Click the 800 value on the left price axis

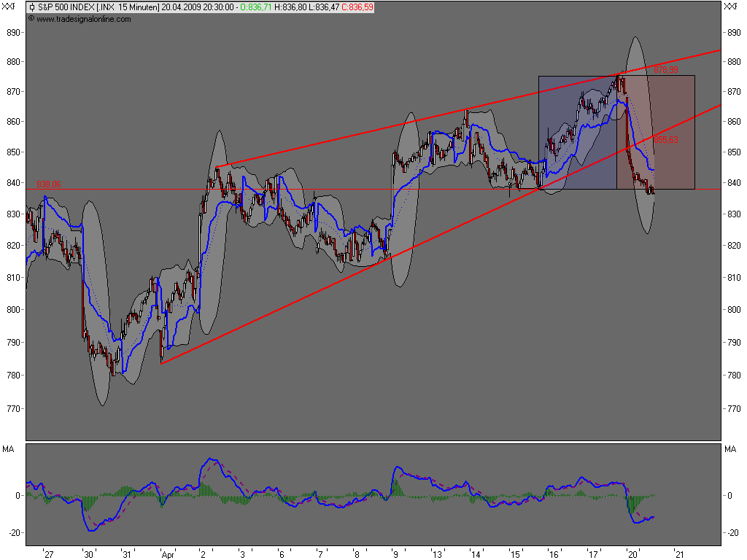(x=13, y=309)
